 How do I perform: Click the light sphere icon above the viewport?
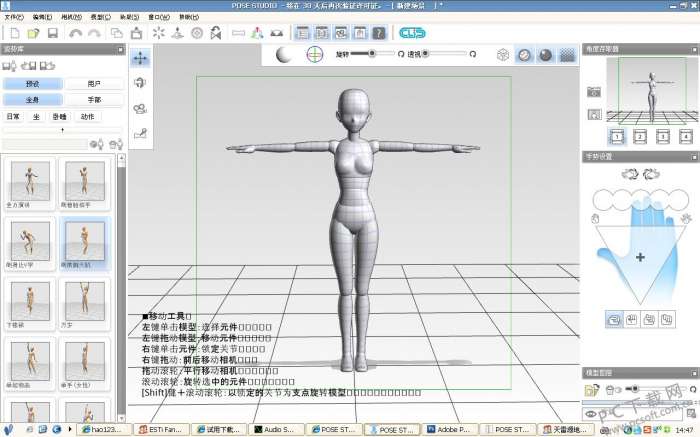(x=284, y=54)
